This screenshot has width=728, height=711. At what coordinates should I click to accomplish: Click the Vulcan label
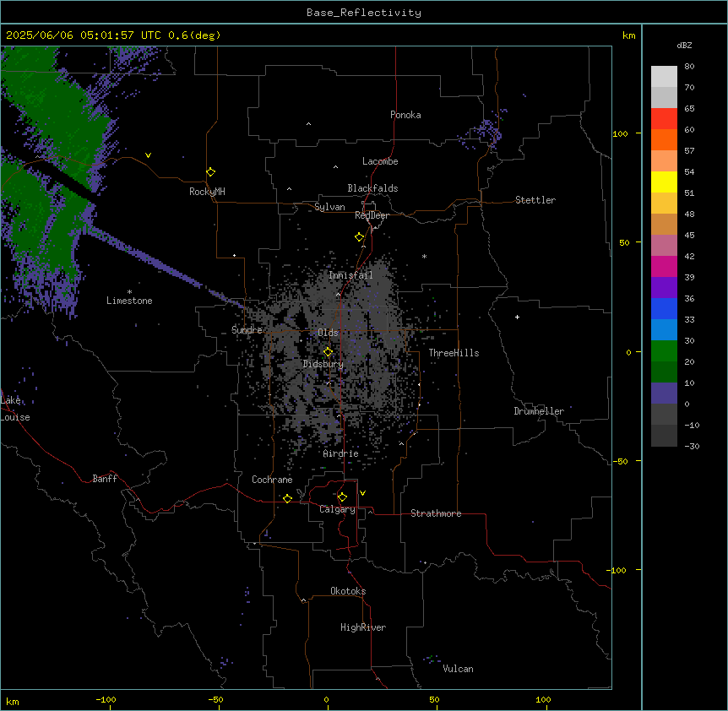click(459, 669)
